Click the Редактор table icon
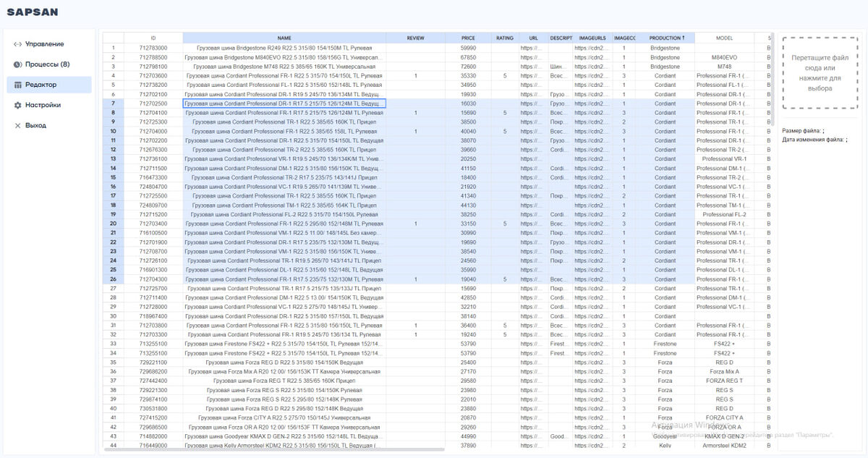868x458 pixels. point(18,85)
